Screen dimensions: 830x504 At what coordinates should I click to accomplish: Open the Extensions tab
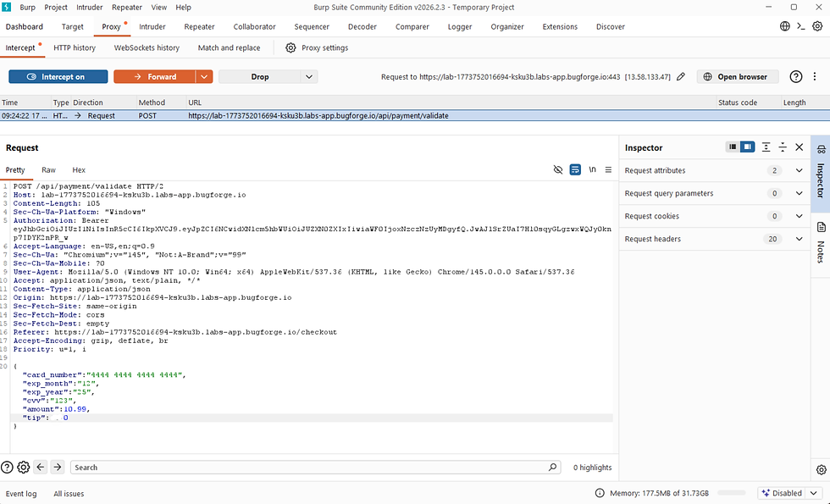(x=560, y=26)
